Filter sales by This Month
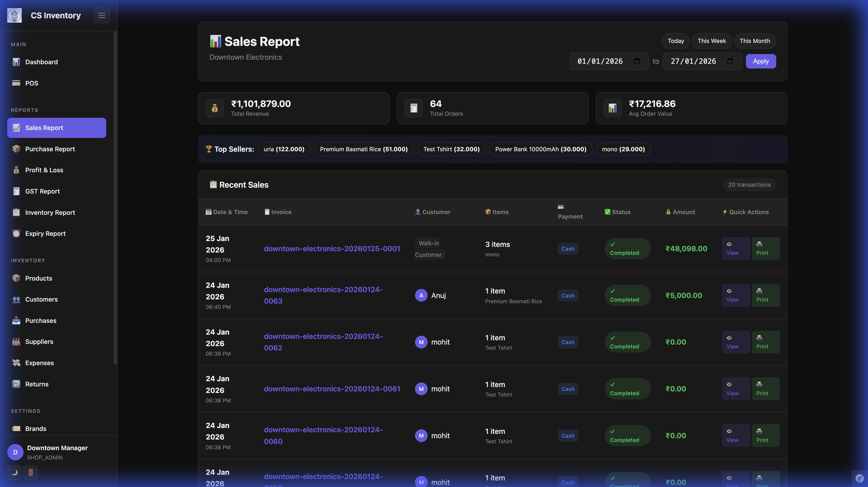Image resolution: width=868 pixels, height=487 pixels. pos(755,41)
